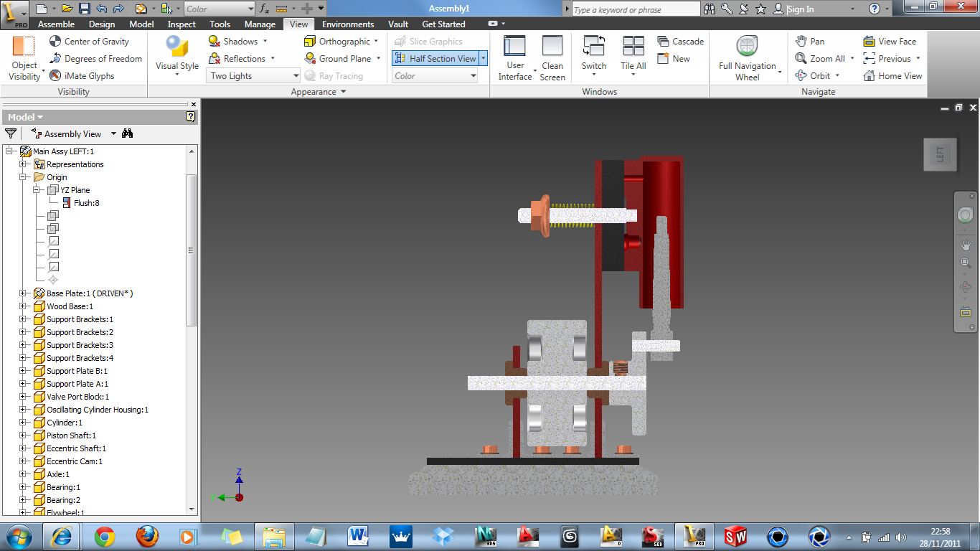The image size is (980, 551).
Task: Go to Home View
Action: (892, 75)
